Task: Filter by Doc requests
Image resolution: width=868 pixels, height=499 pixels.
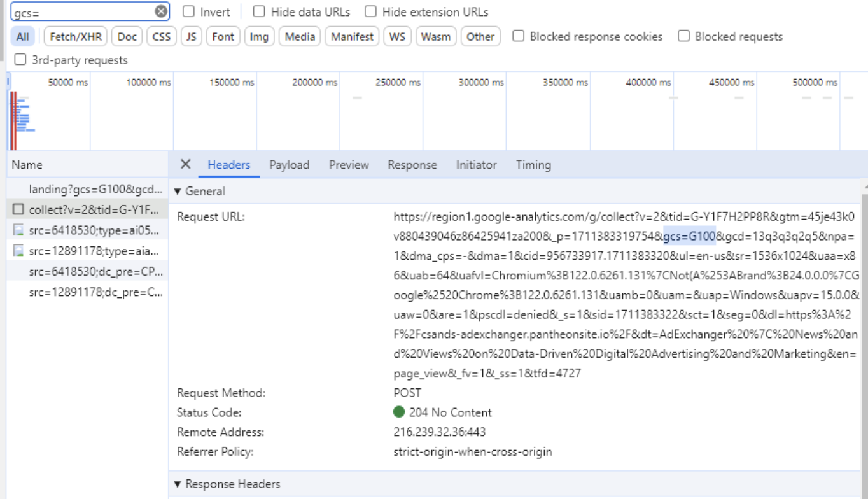Action: pyautogui.click(x=127, y=36)
